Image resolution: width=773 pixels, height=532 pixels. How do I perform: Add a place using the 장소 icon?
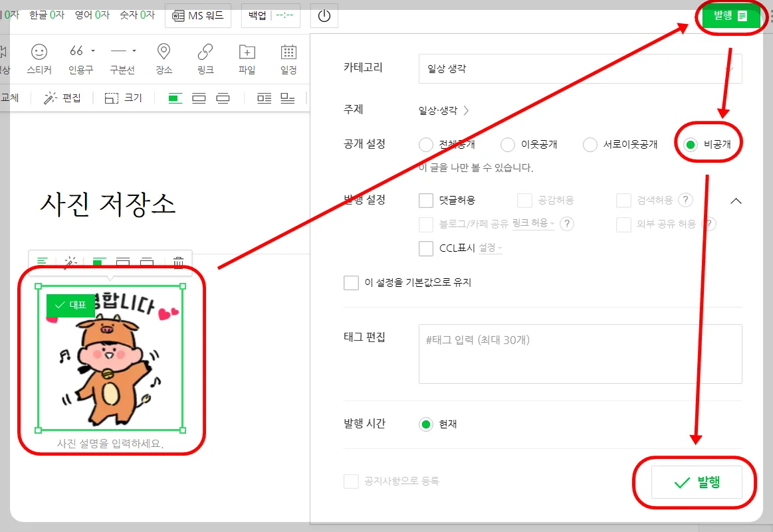tap(164, 58)
